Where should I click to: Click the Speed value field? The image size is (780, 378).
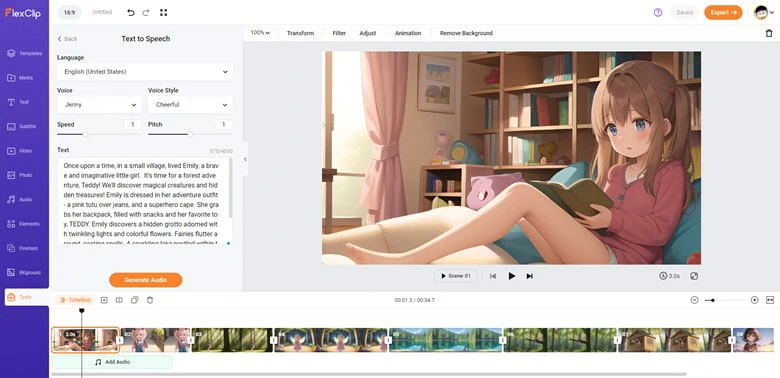tap(133, 124)
